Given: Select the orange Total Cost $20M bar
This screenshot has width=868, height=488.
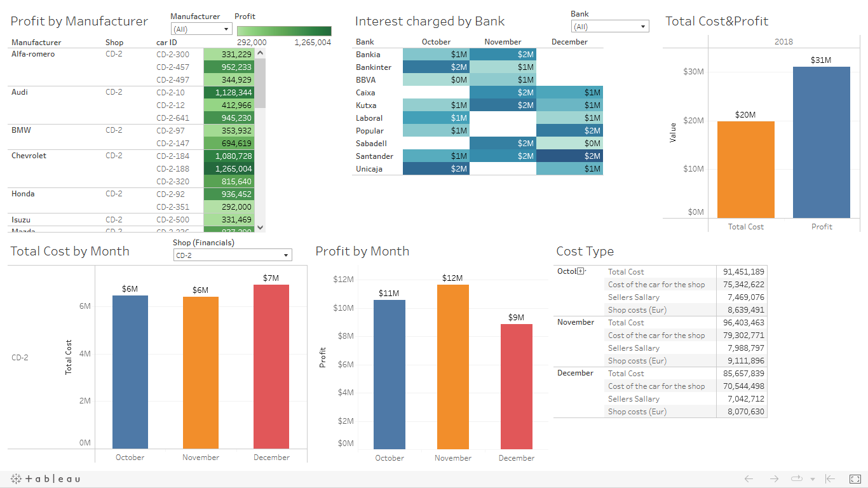Looking at the screenshot, I should coord(746,170).
